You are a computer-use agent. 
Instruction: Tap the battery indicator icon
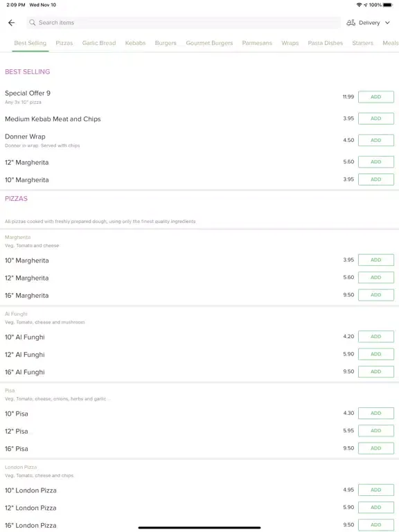[x=388, y=5]
